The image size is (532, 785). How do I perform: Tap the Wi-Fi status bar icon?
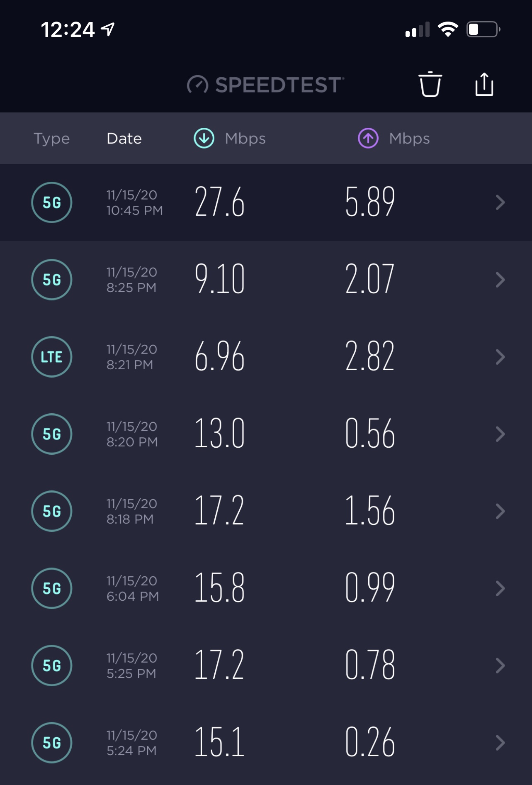pyautogui.click(x=448, y=29)
